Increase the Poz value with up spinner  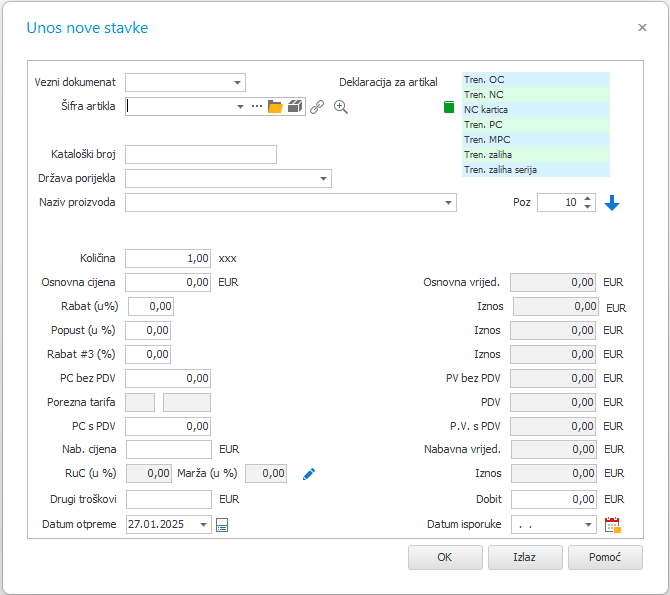pos(588,198)
